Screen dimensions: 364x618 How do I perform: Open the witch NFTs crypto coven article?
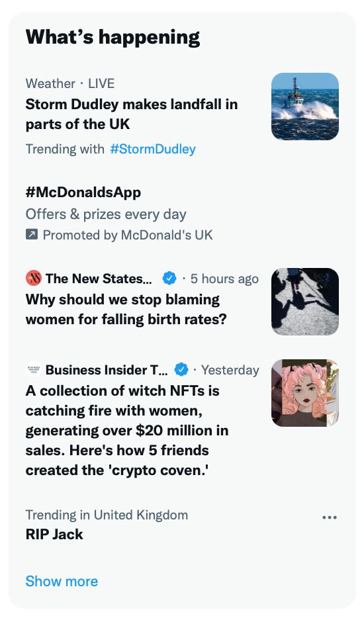point(127,430)
